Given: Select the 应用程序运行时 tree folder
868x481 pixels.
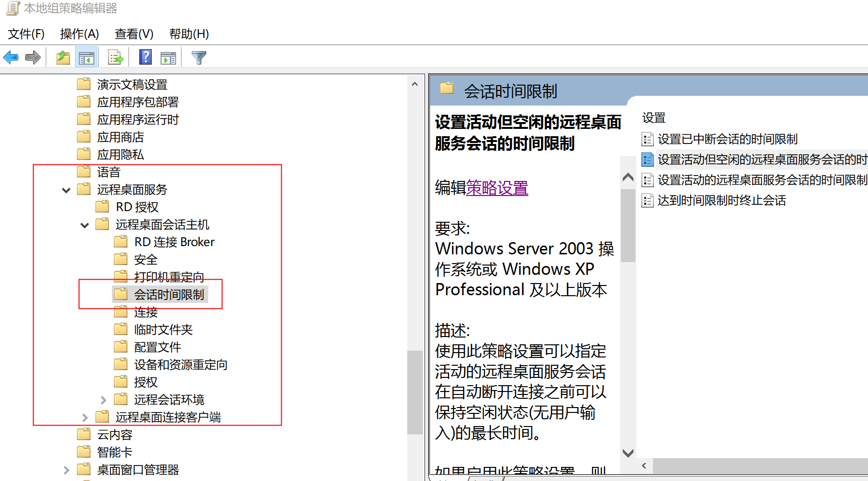Looking at the screenshot, I should (x=138, y=120).
